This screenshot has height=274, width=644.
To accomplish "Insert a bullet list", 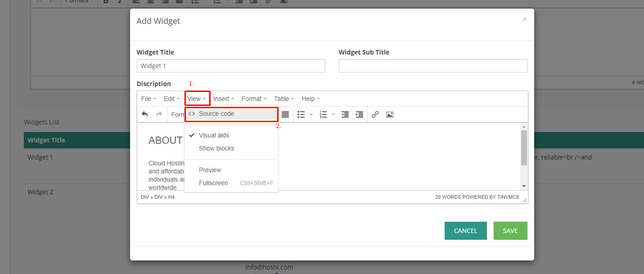I will click(302, 114).
